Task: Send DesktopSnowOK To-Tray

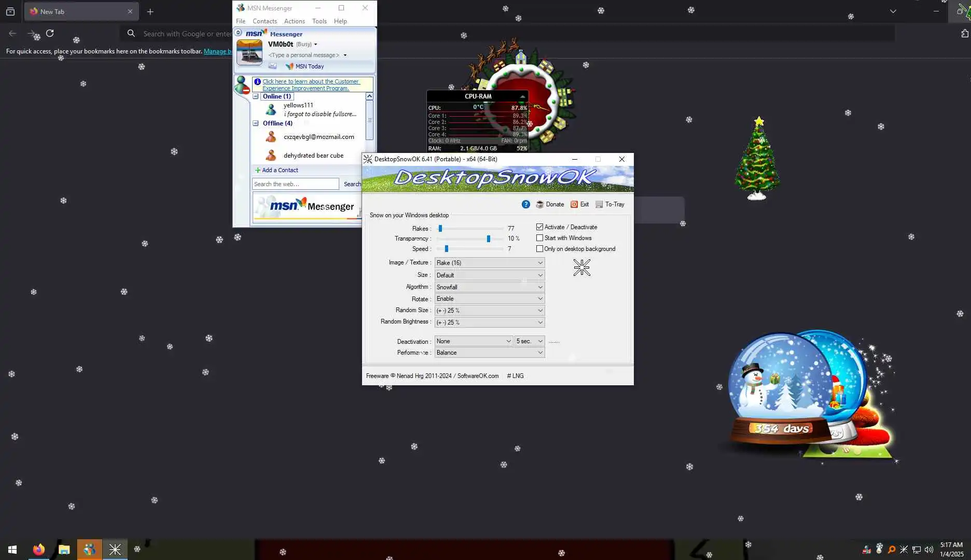Action: click(x=610, y=204)
